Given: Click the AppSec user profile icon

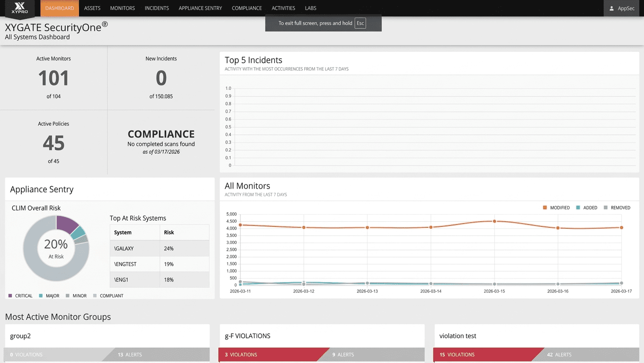Looking at the screenshot, I should coord(611,9).
